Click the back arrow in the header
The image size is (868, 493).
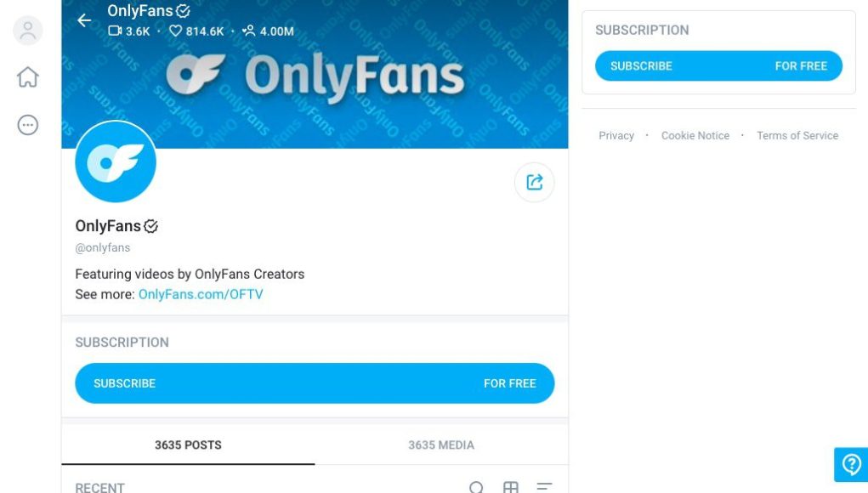84,20
